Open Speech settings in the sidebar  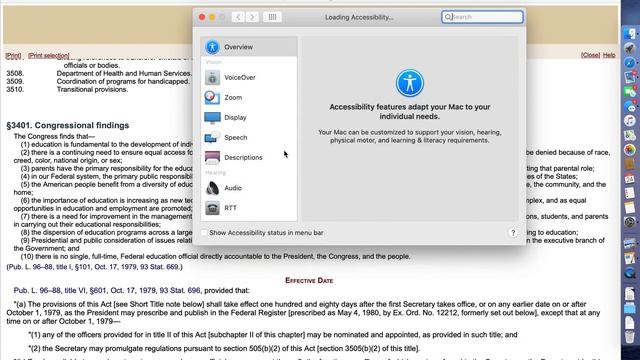249,137
